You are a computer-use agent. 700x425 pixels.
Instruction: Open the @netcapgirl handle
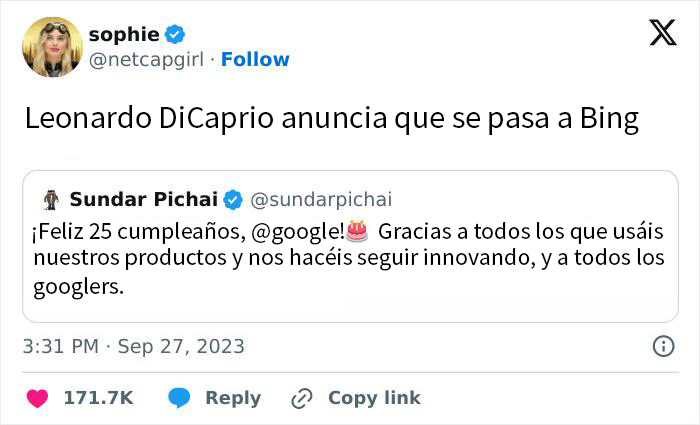[146, 60]
